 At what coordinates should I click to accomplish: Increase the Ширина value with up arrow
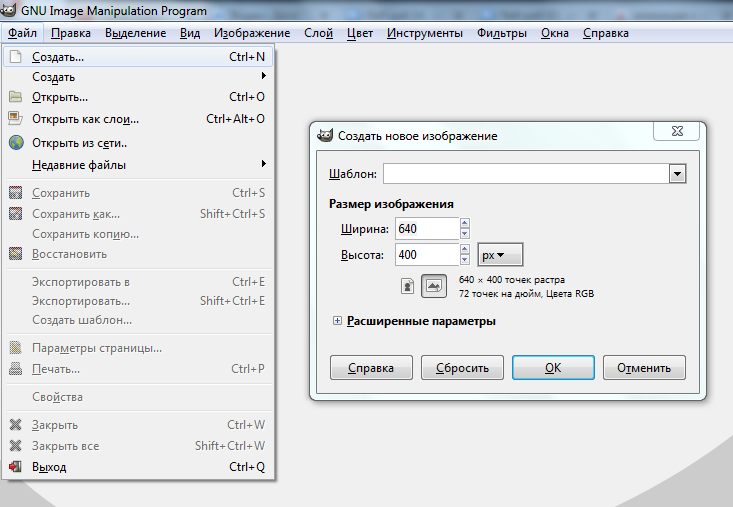[x=464, y=223]
